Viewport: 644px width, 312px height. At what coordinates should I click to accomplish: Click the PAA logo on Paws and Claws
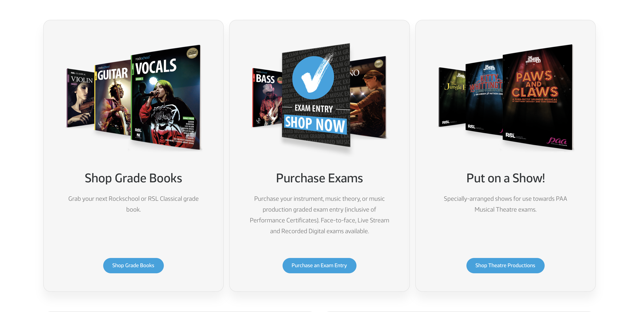[557, 141]
